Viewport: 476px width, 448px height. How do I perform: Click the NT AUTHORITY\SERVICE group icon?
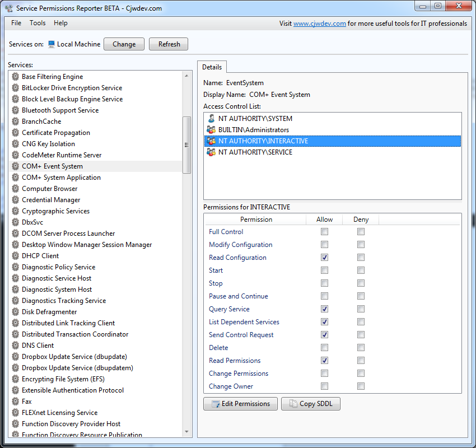click(x=211, y=152)
